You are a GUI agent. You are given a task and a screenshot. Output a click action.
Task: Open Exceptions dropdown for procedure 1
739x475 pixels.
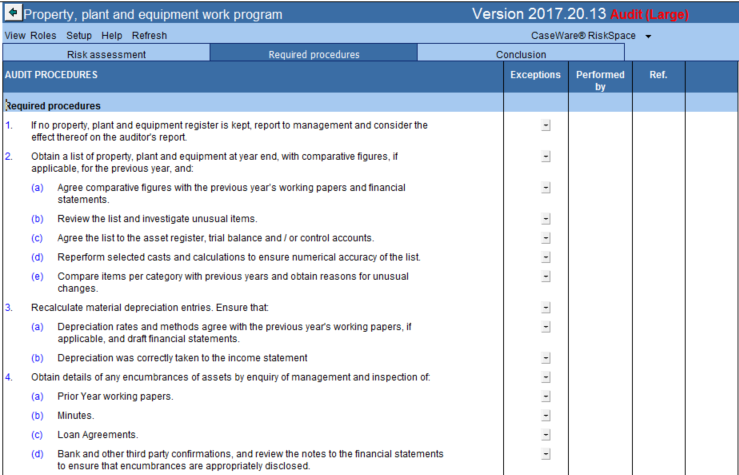click(x=546, y=125)
